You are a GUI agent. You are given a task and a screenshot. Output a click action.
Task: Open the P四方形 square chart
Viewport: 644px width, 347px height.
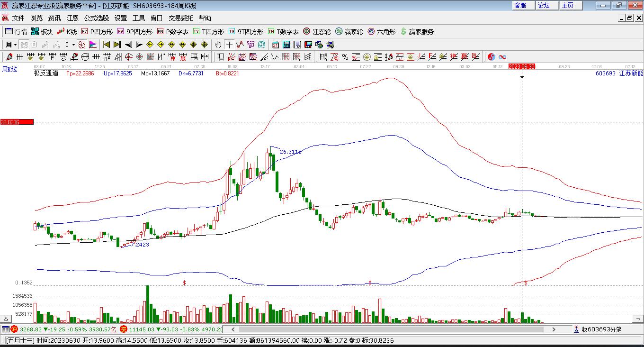point(97,32)
